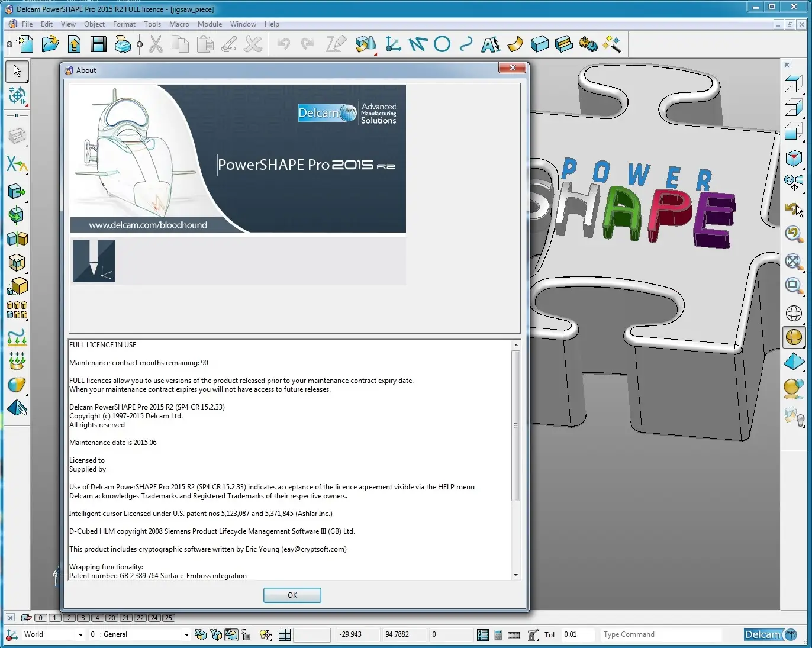Click the Feature solid tool icon
Screen dimensions: 812x648
click(564, 44)
